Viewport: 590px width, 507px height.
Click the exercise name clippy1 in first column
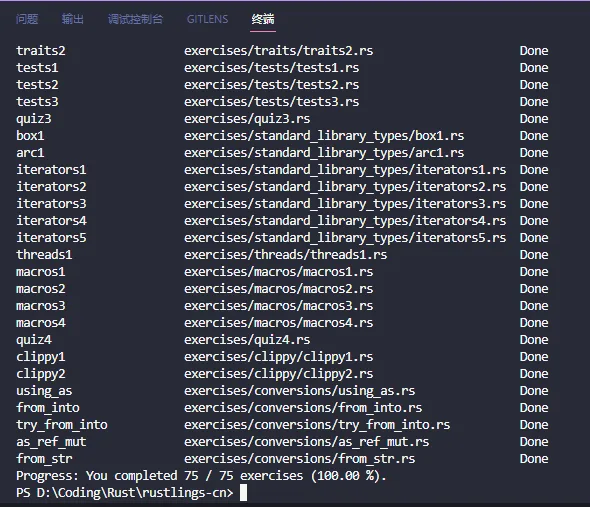(x=41, y=356)
